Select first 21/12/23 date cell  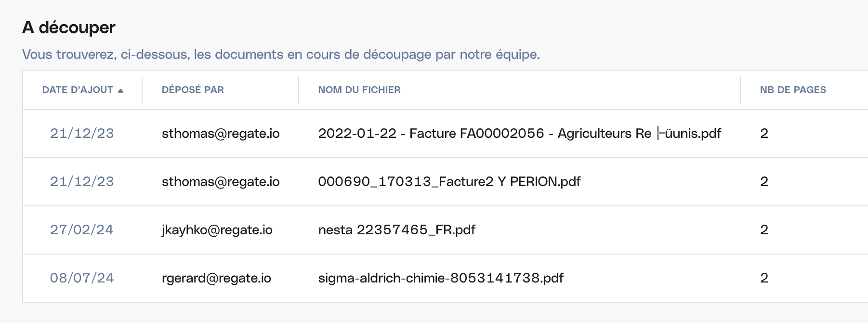tap(82, 134)
